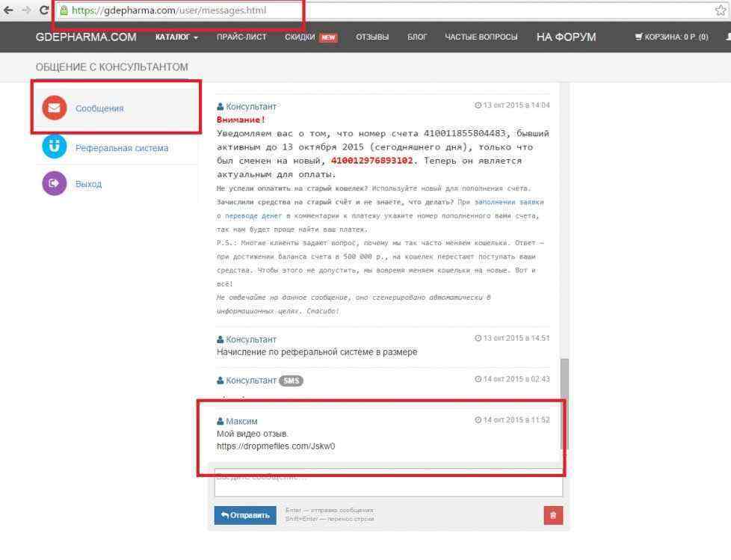
Task: Click the purple logout icon
Action: coord(55,183)
